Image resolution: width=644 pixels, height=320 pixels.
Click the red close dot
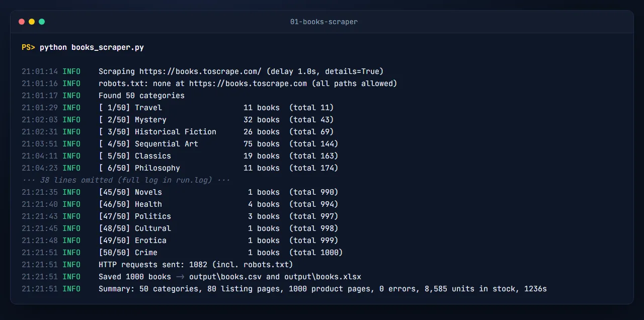click(x=22, y=22)
